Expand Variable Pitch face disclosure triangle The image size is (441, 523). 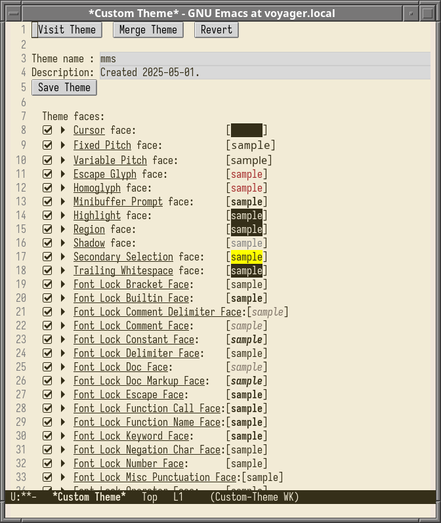63,160
